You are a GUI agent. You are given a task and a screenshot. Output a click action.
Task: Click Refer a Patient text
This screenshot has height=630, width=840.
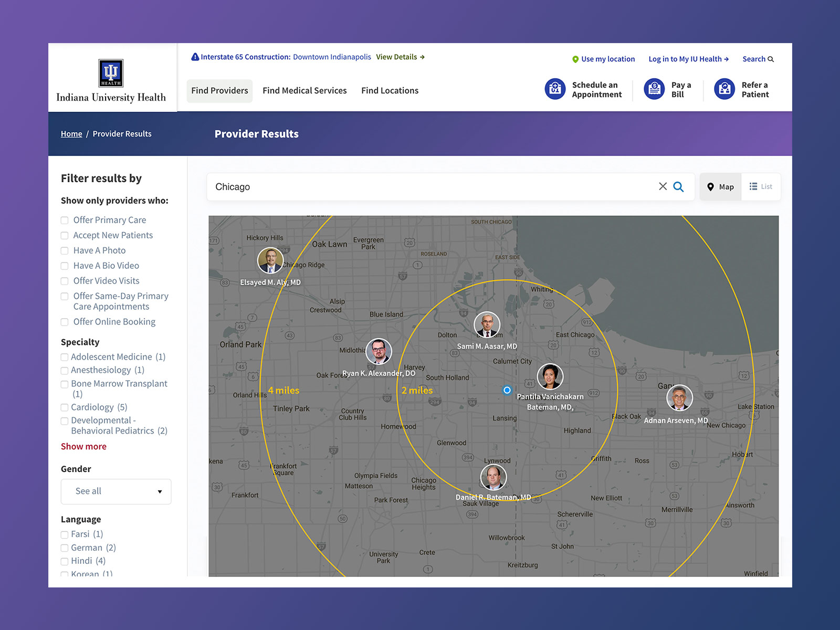[755, 90]
